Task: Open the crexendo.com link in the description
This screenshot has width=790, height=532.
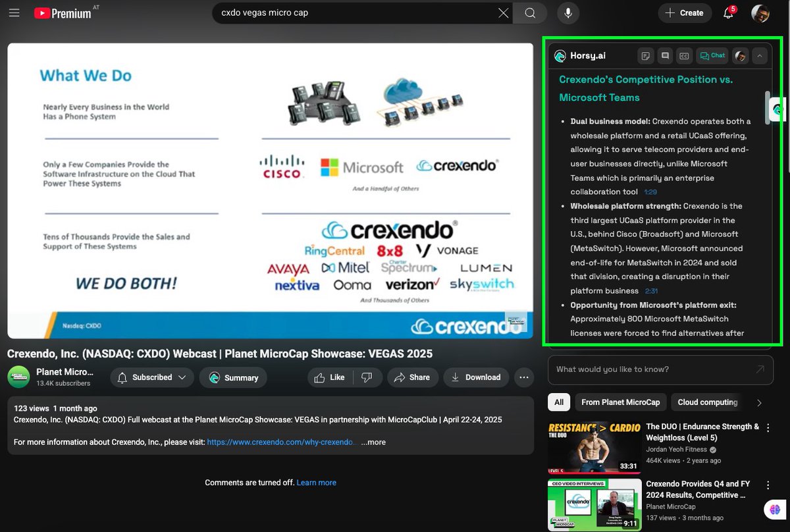Action: (282, 442)
